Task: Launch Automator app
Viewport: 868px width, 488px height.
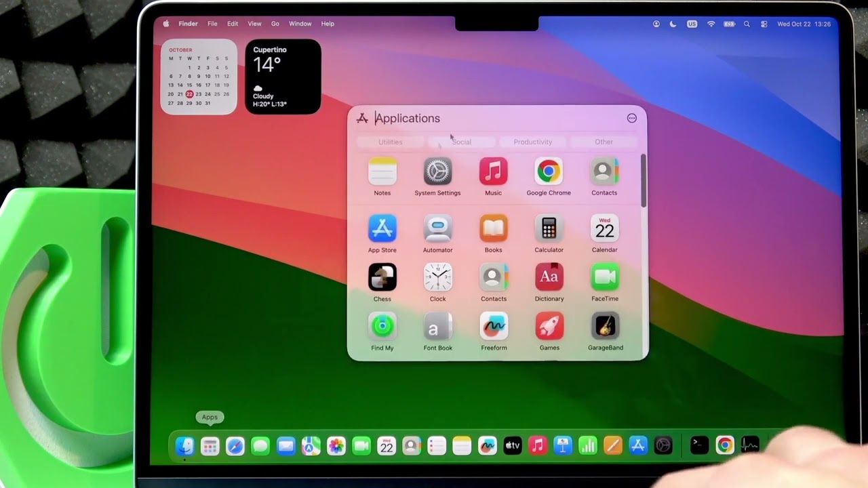Action: (x=438, y=228)
